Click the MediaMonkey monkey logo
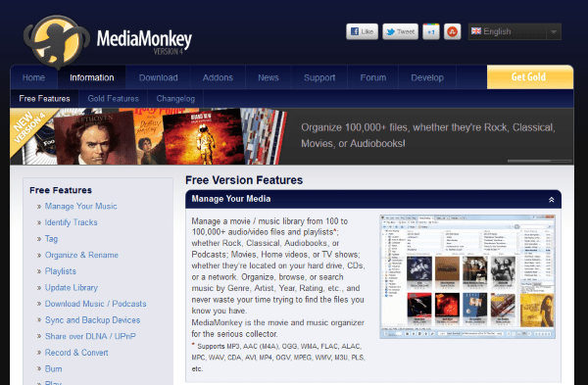 point(57,41)
